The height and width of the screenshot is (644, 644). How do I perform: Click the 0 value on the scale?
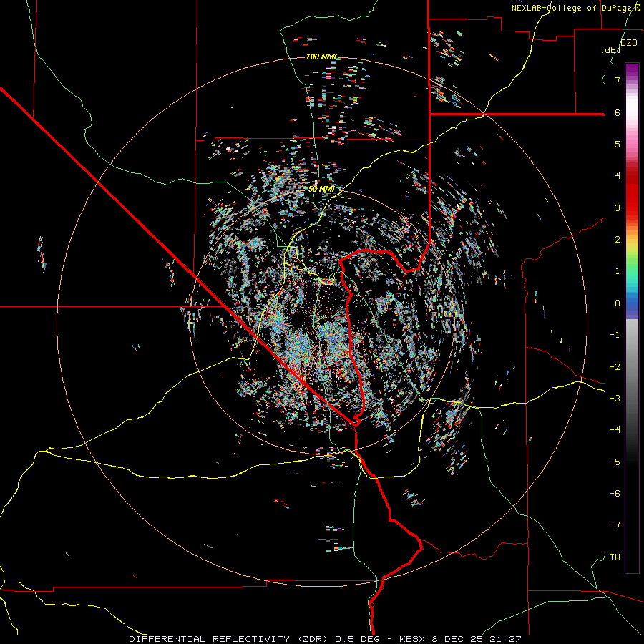[618, 303]
